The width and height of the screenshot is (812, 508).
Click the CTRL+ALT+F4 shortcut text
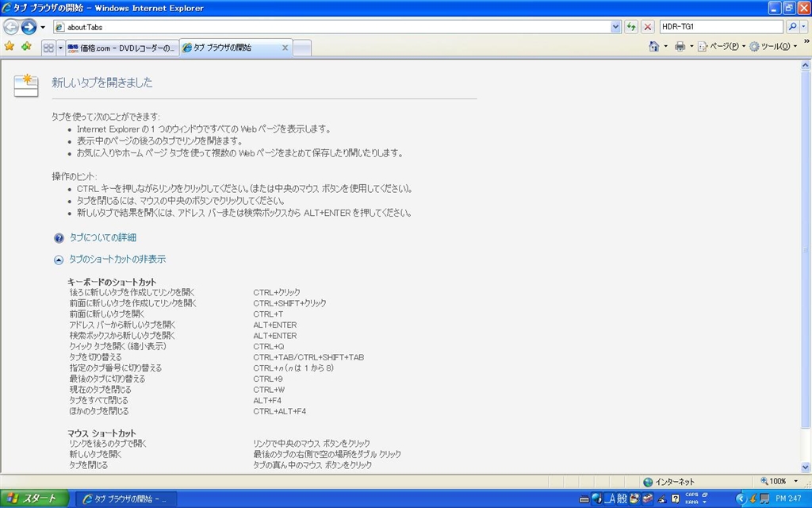[280, 411]
